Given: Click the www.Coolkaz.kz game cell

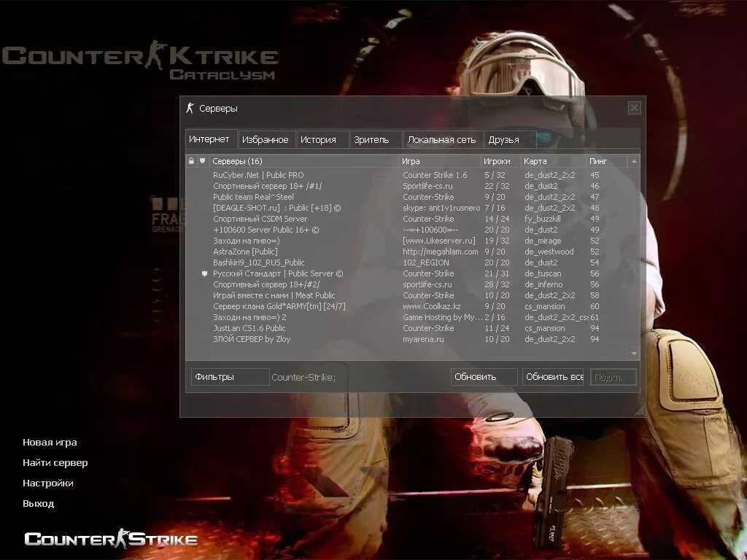Looking at the screenshot, I should click(x=432, y=306).
